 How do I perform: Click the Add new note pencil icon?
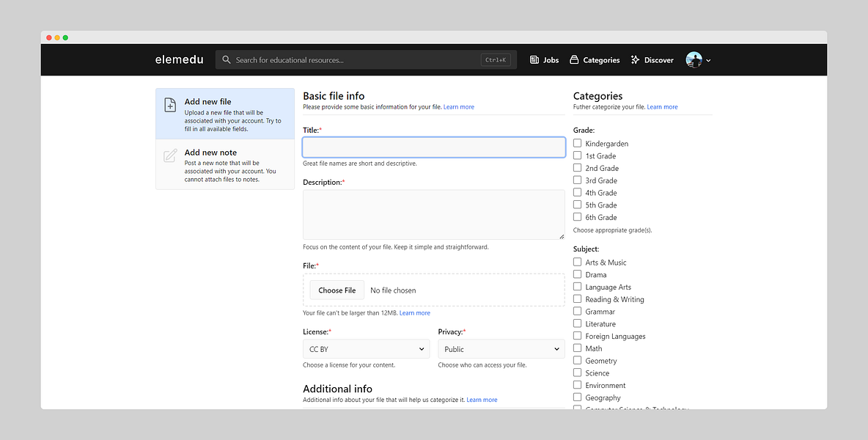pyautogui.click(x=170, y=155)
